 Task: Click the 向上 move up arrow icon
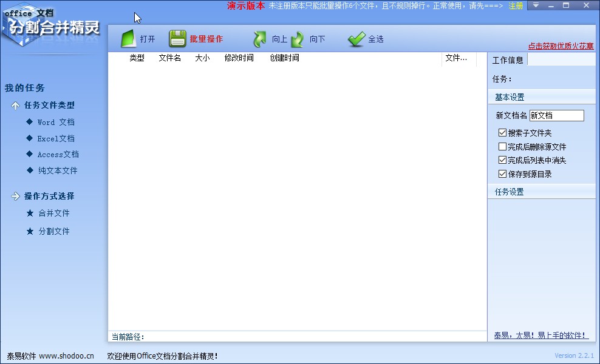[x=259, y=38]
